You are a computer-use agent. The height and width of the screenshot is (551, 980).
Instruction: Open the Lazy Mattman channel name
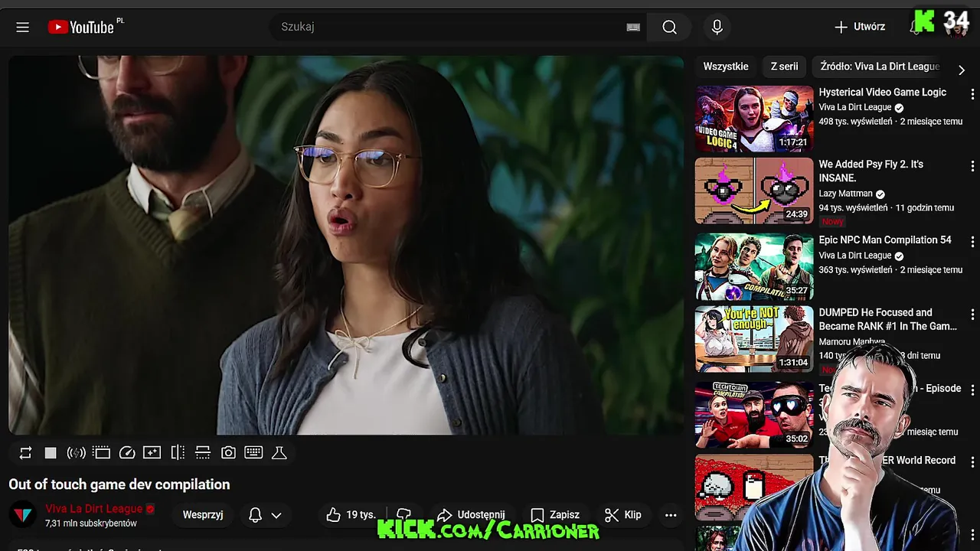pos(846,194)
